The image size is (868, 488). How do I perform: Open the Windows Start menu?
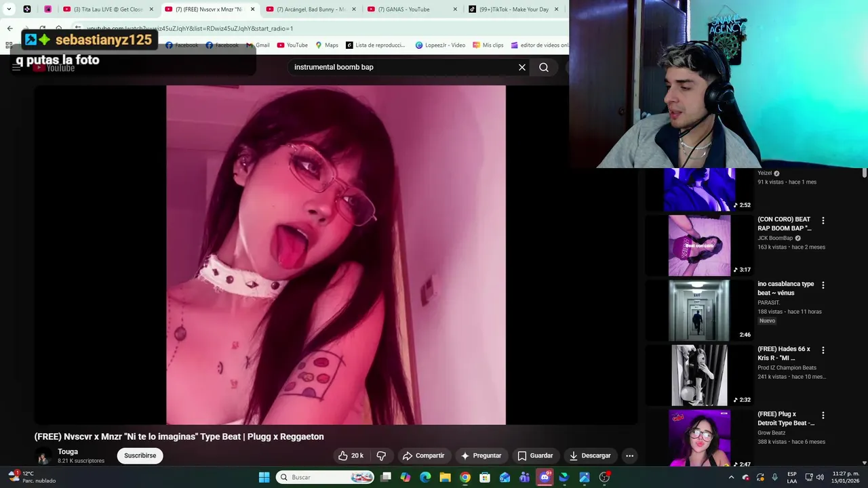264,477
